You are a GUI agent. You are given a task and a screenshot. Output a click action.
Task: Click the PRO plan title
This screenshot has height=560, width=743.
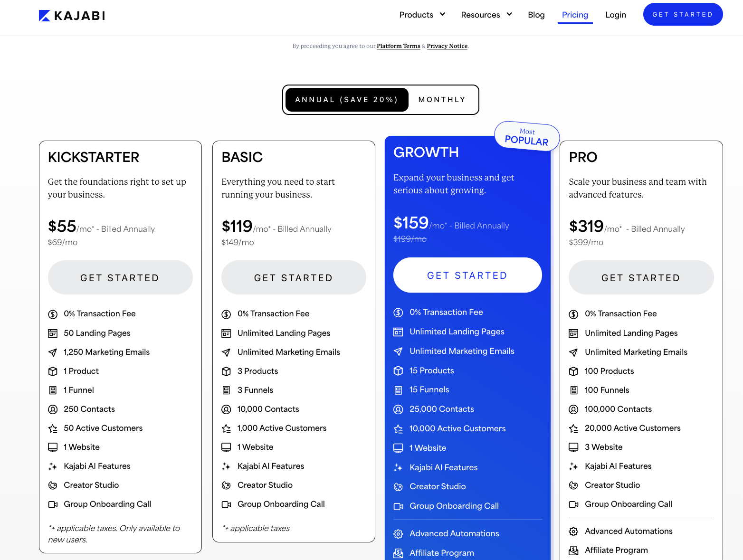(583, 157)
